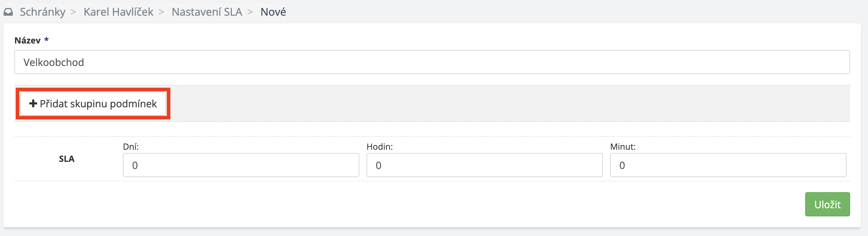Focus the Název text field with Velkoobchod
The image size is (868, 236).
pyautogui.click(x=432, y=62)
